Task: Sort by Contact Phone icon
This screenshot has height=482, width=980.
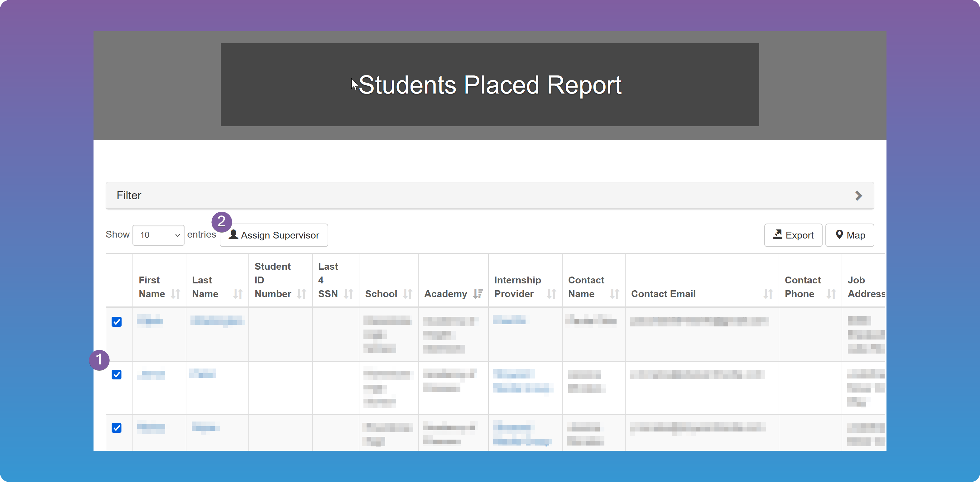Action: click(831, 294)
